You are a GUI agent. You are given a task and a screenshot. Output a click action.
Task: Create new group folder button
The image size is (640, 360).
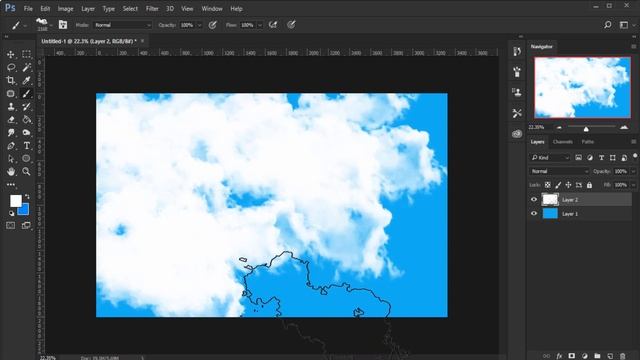pos(597,356)
